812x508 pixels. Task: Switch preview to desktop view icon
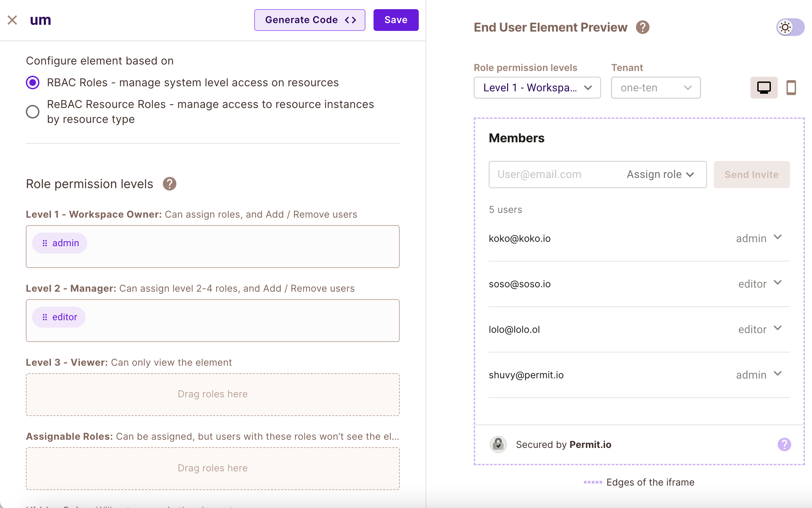pyautogui.click(x=763, y=88)
